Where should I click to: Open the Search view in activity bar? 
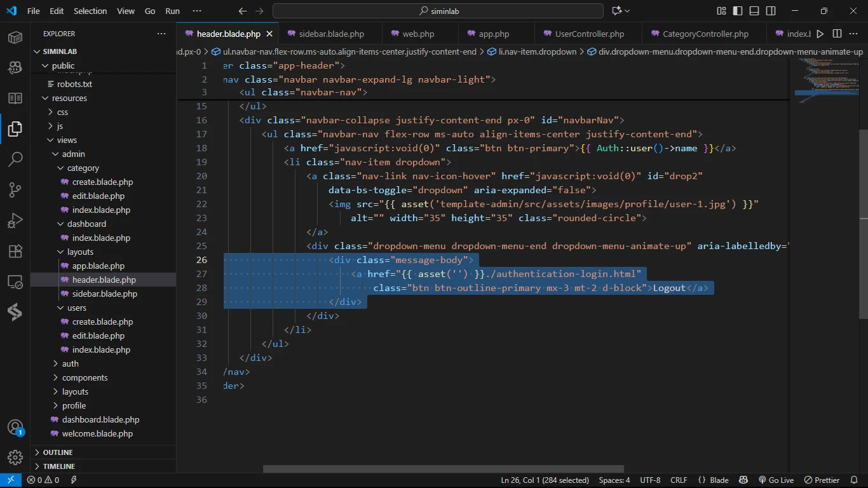pos(15,159)
